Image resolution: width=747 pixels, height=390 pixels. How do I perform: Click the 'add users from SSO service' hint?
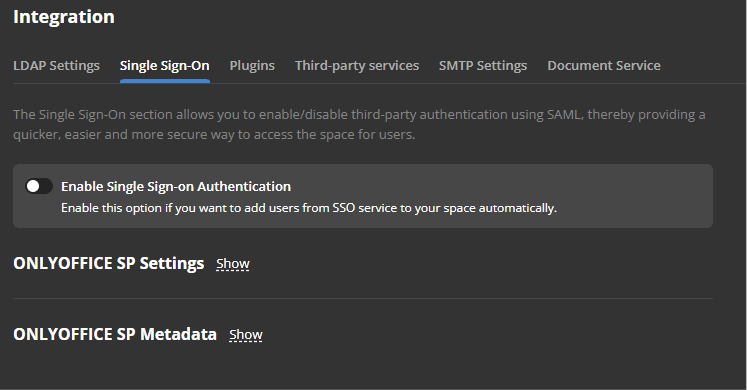(x=309, y=208)
